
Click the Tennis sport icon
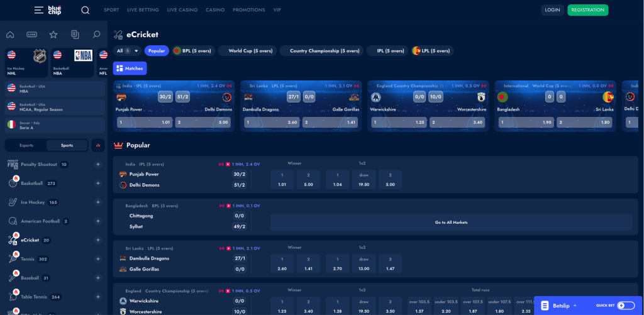coord(13,259)
